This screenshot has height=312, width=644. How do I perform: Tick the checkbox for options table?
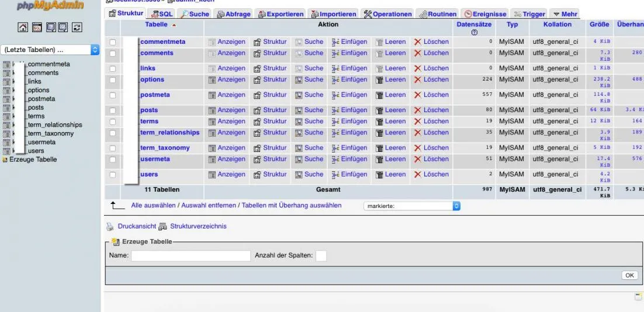pos(113,79)
